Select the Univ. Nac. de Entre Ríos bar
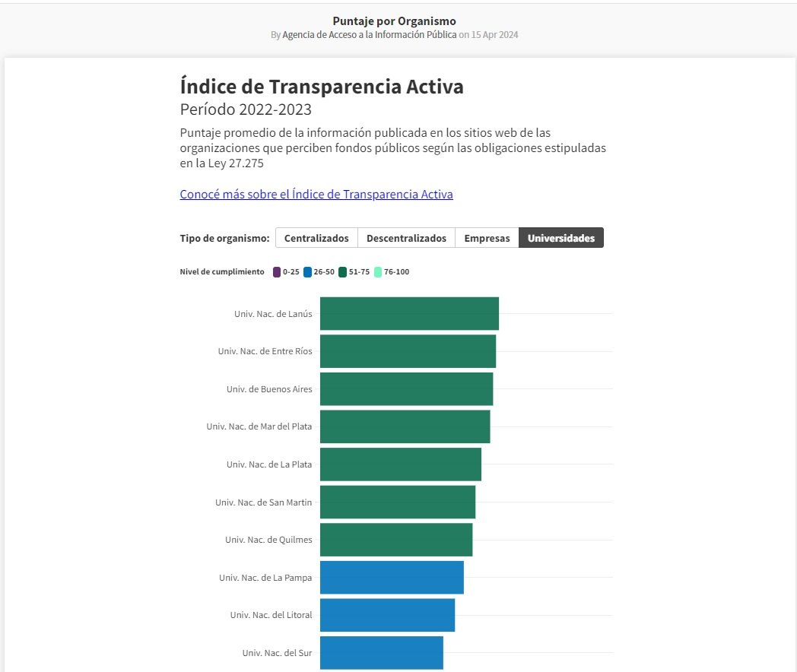 click(x=408, y=351)
